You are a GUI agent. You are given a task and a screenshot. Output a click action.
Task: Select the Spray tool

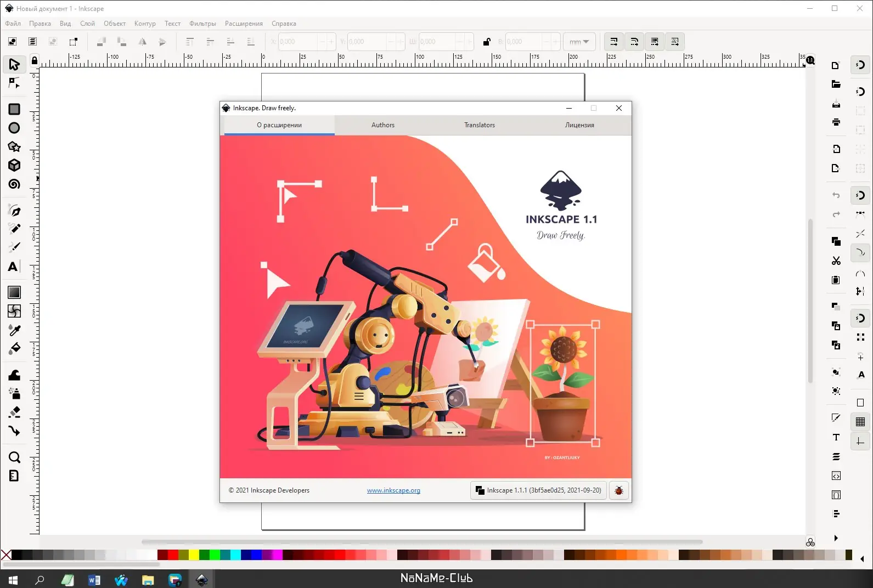click(x=14, y=393)
